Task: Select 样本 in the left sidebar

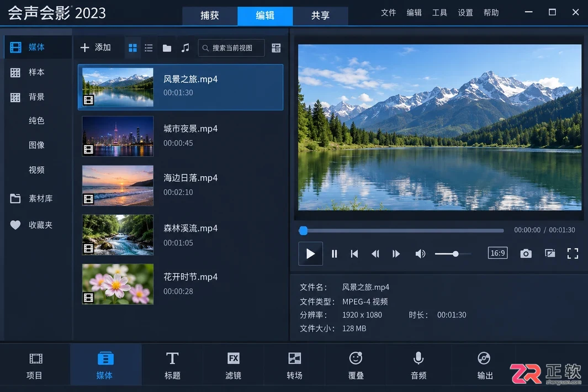Action: click(x=38, y=72)
